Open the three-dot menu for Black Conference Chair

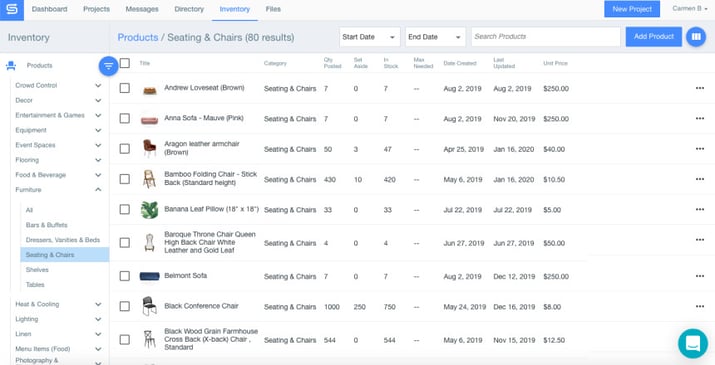click(699, 306)
